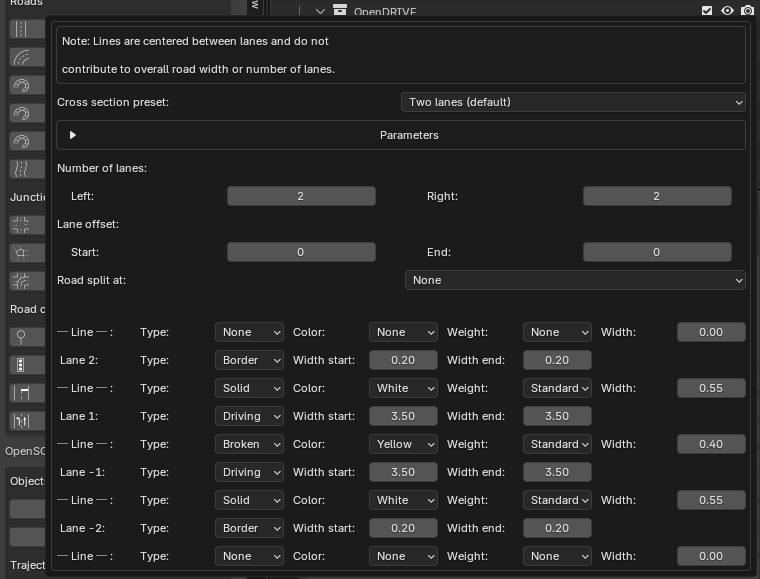The height and width of the screenshot is (579, 760).
Task: Click Lane -1 Width start field
Action: (403, 472)
